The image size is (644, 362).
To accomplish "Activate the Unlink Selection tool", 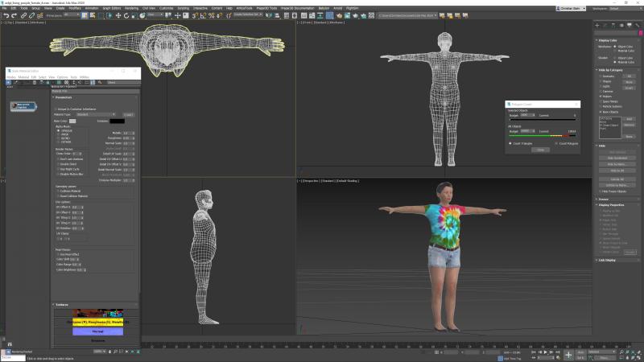I will (31, 15).
